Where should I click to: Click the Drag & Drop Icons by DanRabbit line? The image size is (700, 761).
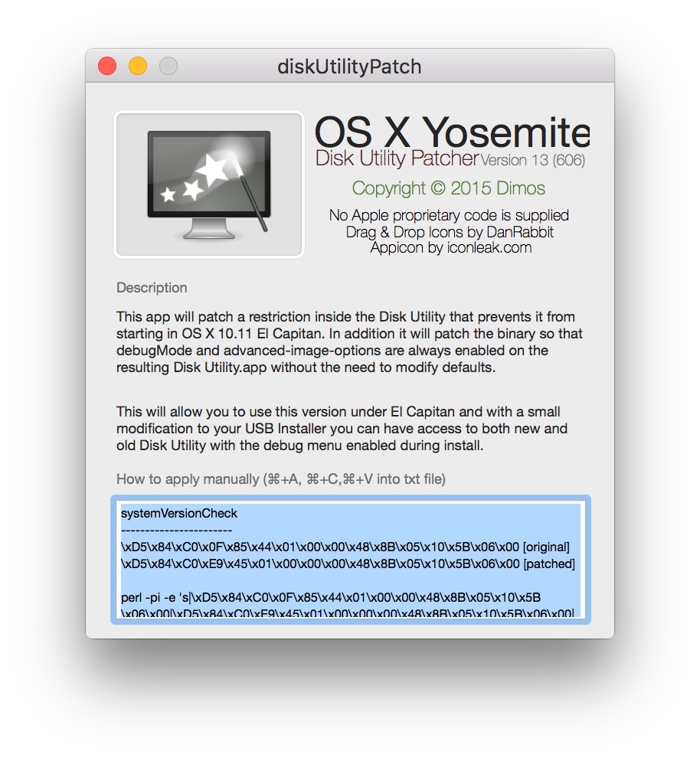pos(450,232)
